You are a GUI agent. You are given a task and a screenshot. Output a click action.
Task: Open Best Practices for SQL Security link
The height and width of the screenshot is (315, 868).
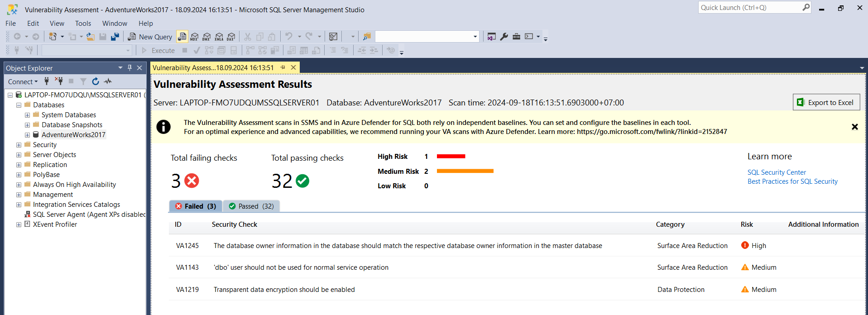click(x=792, y=181)
